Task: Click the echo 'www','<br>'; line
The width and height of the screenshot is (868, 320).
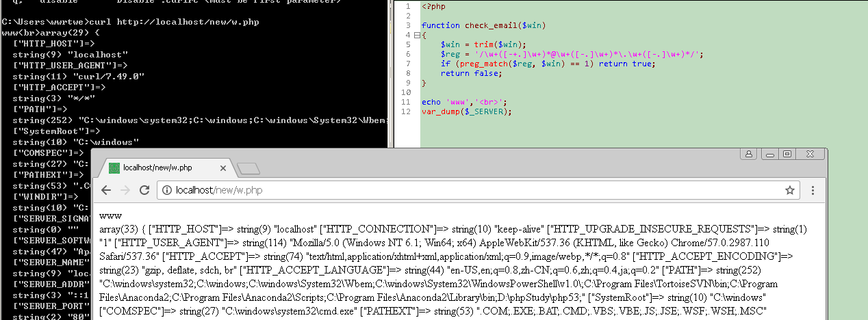Action: 465,102
